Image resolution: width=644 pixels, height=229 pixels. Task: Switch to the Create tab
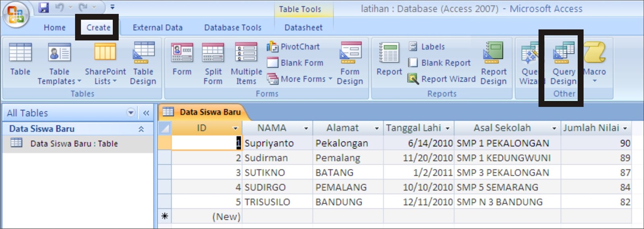[x=98, y=27]
